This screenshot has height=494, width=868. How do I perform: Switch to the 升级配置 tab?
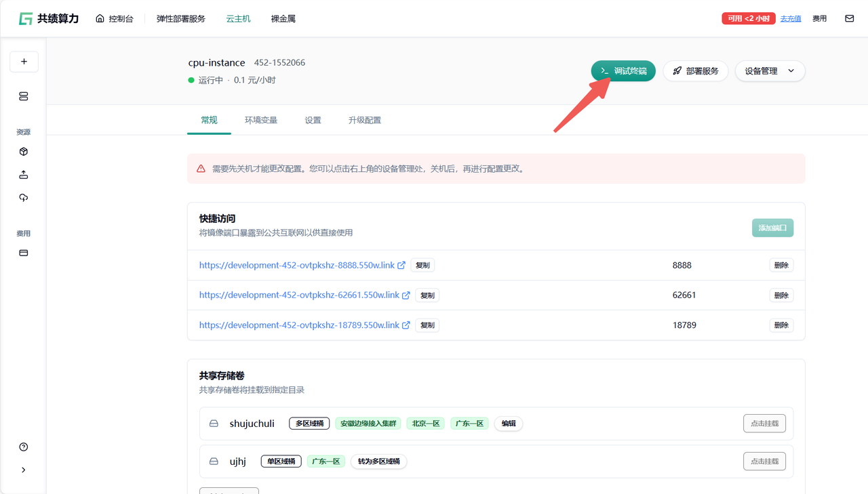point(364,120)
